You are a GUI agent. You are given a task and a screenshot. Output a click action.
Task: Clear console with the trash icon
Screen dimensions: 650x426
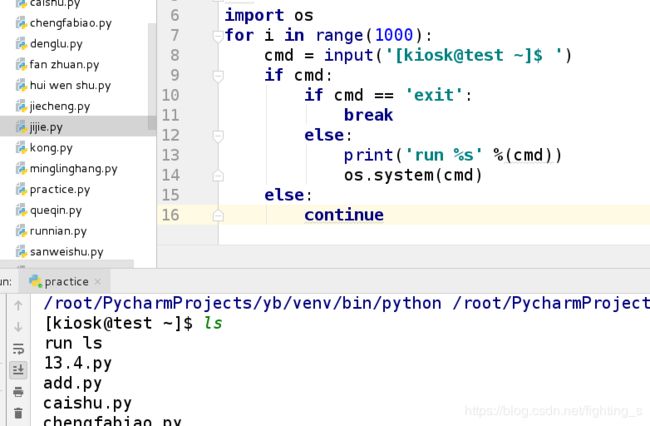[18, 412]
